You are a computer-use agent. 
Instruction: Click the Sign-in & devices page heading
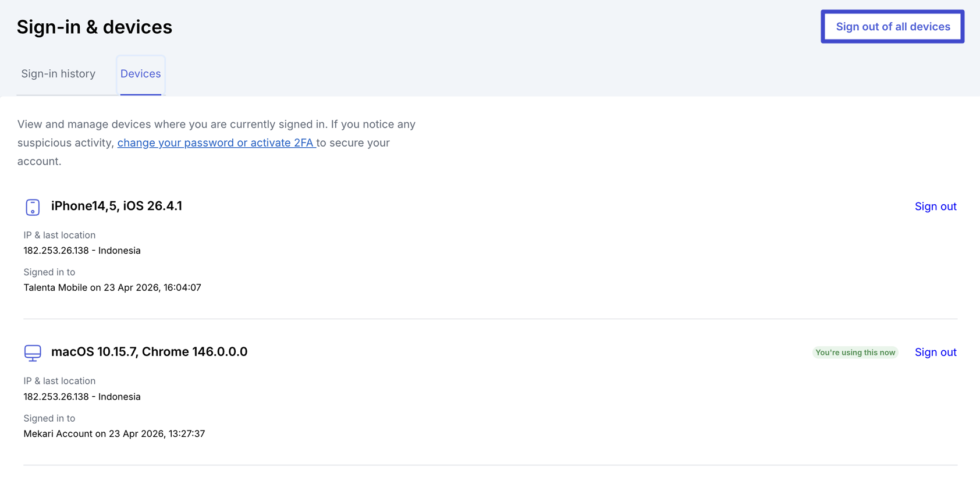coord(94,27)
